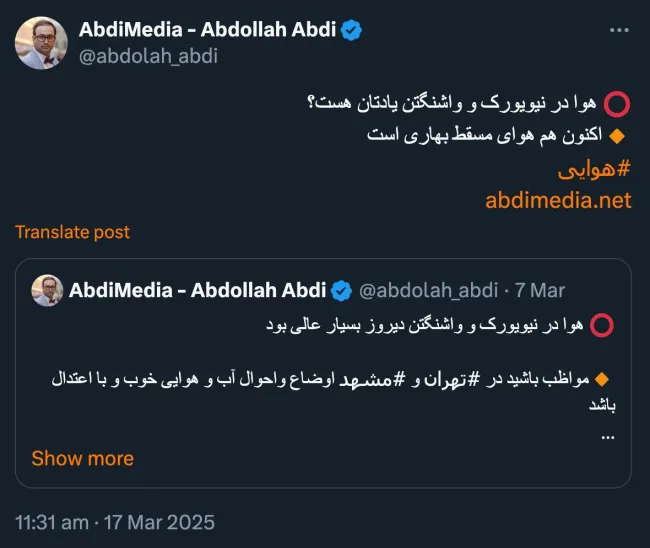Open the @abdolah_abdi handle under main name
This screenshot has height=548, width=650.
click(x=148, y=56)
